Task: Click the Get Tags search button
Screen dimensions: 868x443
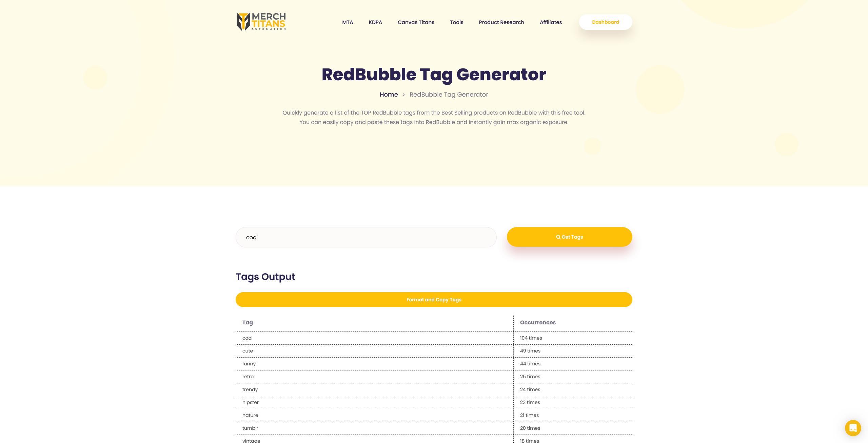Action: [570, 237]
